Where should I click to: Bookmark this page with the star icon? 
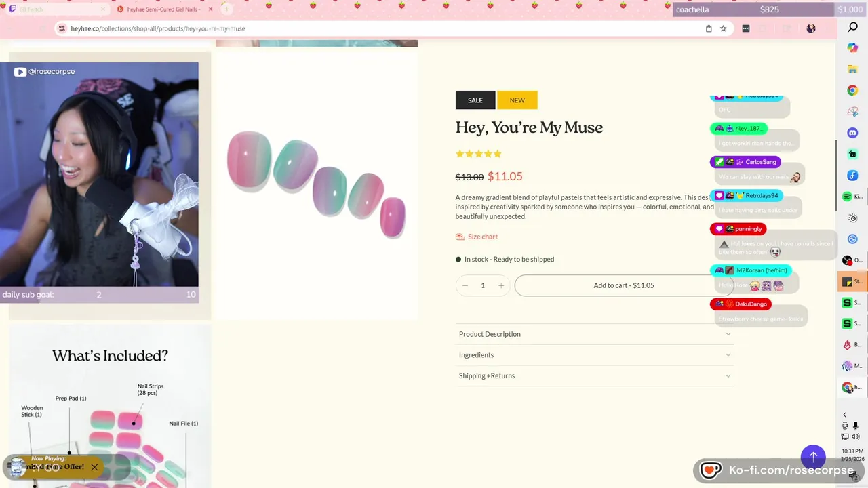724,28
